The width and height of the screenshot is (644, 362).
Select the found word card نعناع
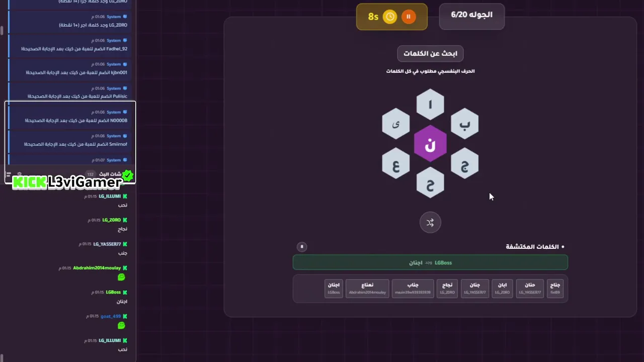coord(367,288)
